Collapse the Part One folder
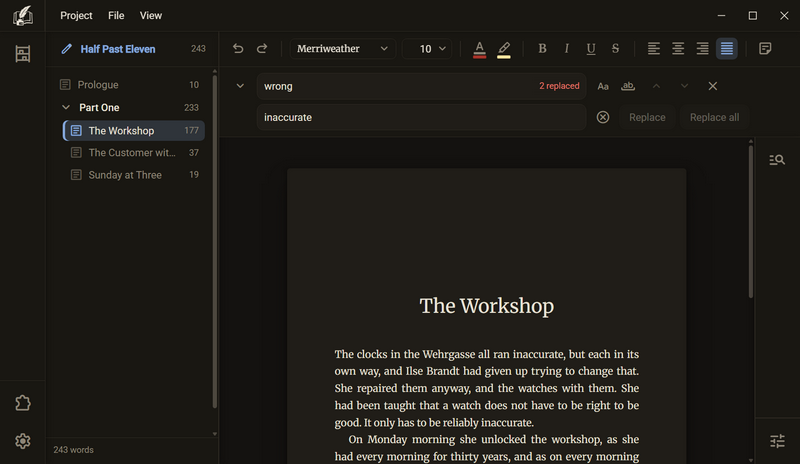Screen dimensions: 800x464 pos(66,107)
